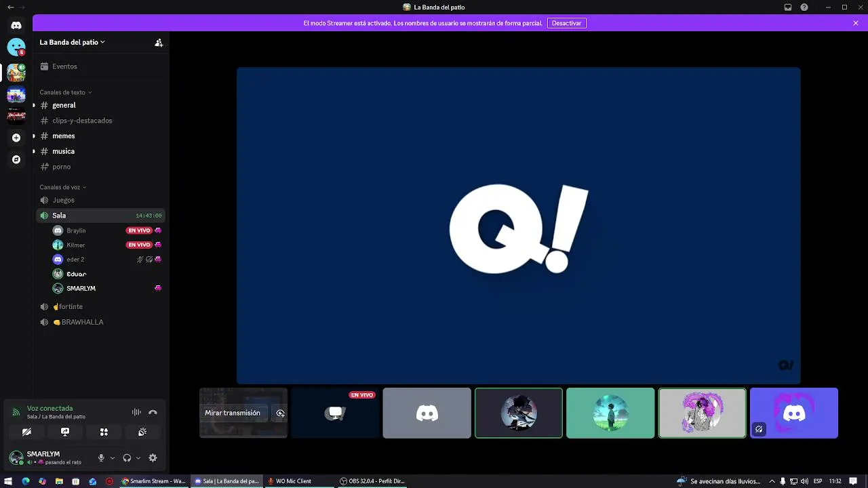
Task: Open the inbox icon in title bar
Action: [788, 7]
